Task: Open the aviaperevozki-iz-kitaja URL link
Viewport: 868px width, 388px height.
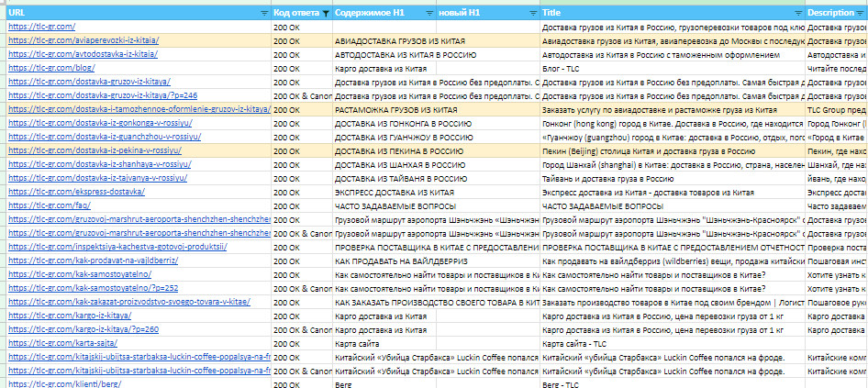Action: pyautogui.click(x=83, y=41)
